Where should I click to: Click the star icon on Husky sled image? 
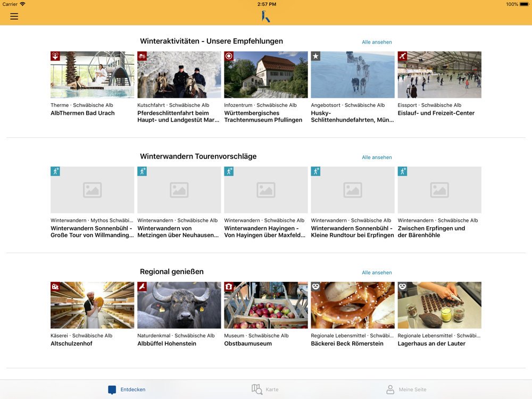315,56
